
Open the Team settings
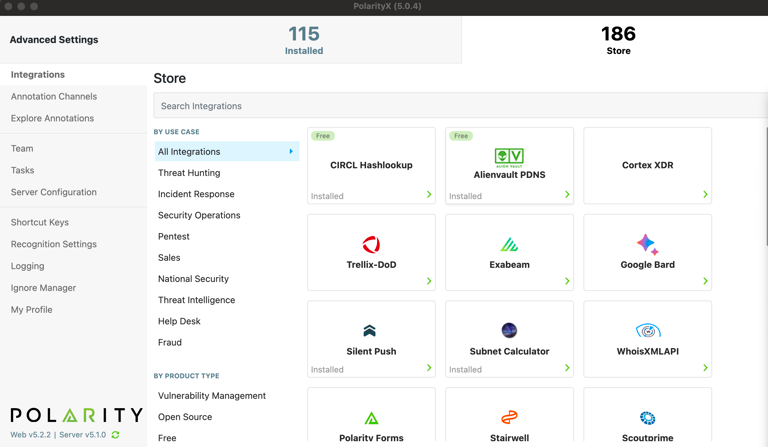tap(22, 148)
